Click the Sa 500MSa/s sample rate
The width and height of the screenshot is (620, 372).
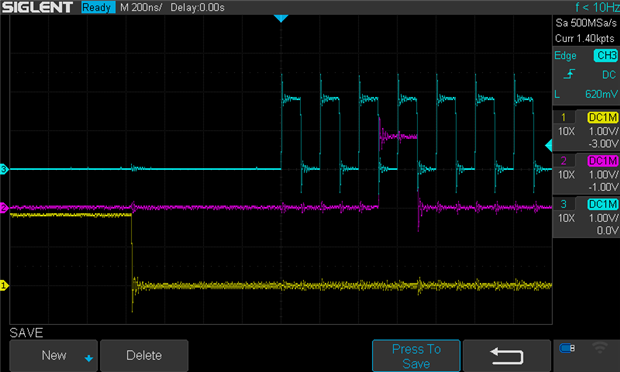click(586, 23)
